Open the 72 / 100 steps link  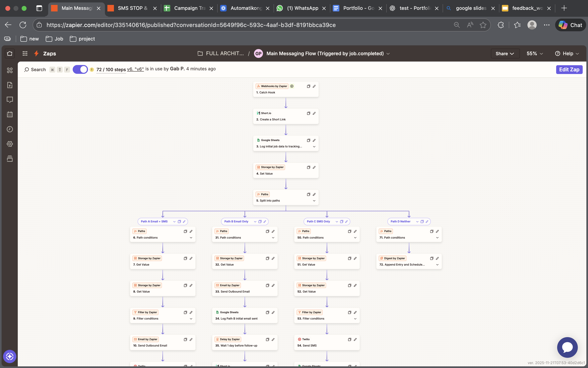click(111, 69)
